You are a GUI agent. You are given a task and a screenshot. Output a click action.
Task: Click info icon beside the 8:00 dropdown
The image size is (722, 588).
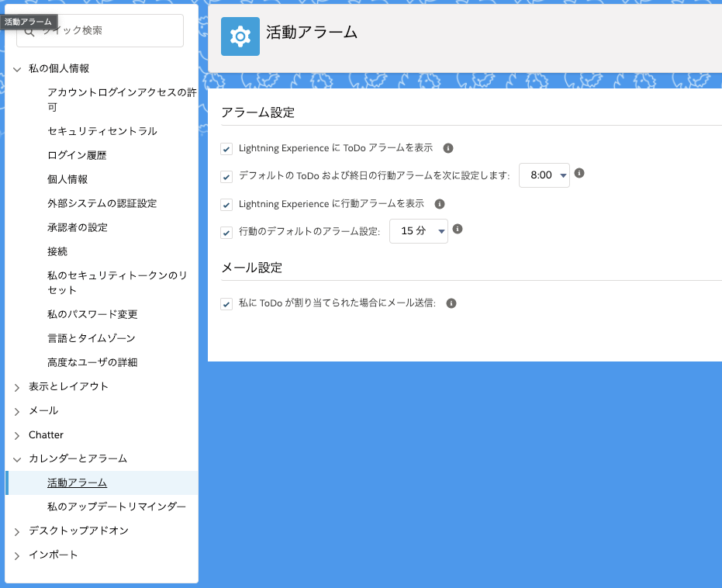(x=579, y=173)
